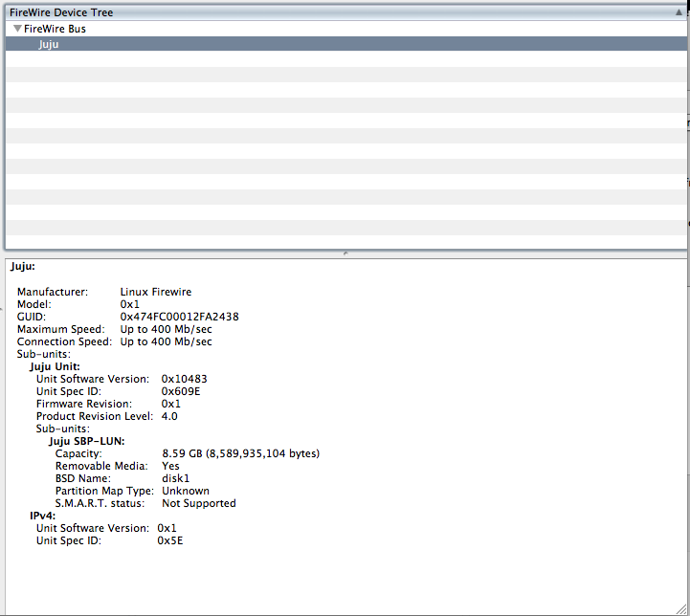The height and width of the screenshot is (616, 690).
Task: Click the window resize grip corner
Action: tap(681, 609)
